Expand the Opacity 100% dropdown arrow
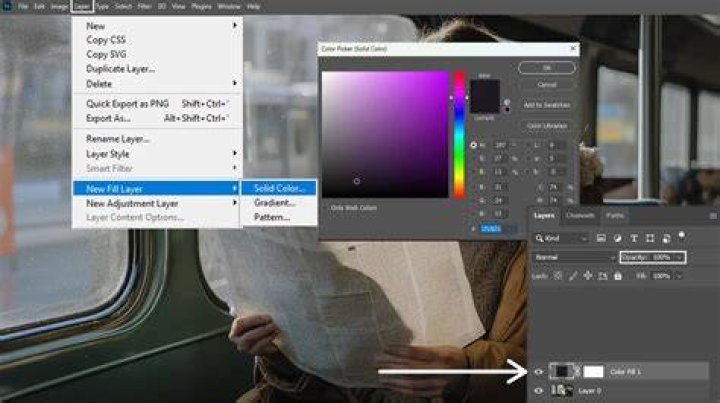The height and width of the screenshot is (403, 720). (679, 257)
